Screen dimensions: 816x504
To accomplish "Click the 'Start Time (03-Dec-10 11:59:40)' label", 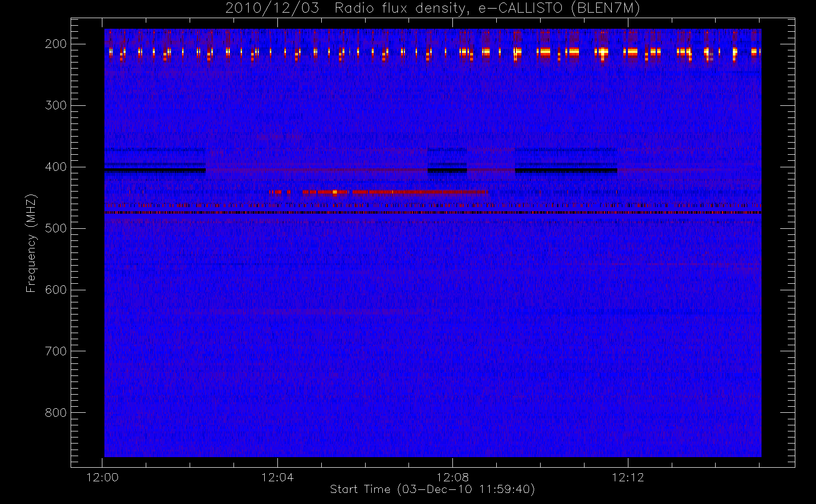I will tap(432, 489).
